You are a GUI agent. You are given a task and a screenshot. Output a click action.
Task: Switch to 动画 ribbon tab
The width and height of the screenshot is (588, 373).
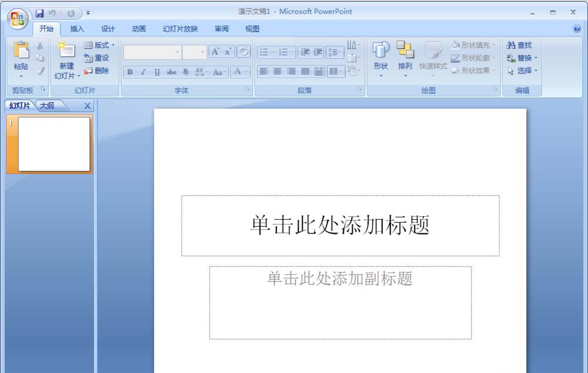[x=139, y=29]
